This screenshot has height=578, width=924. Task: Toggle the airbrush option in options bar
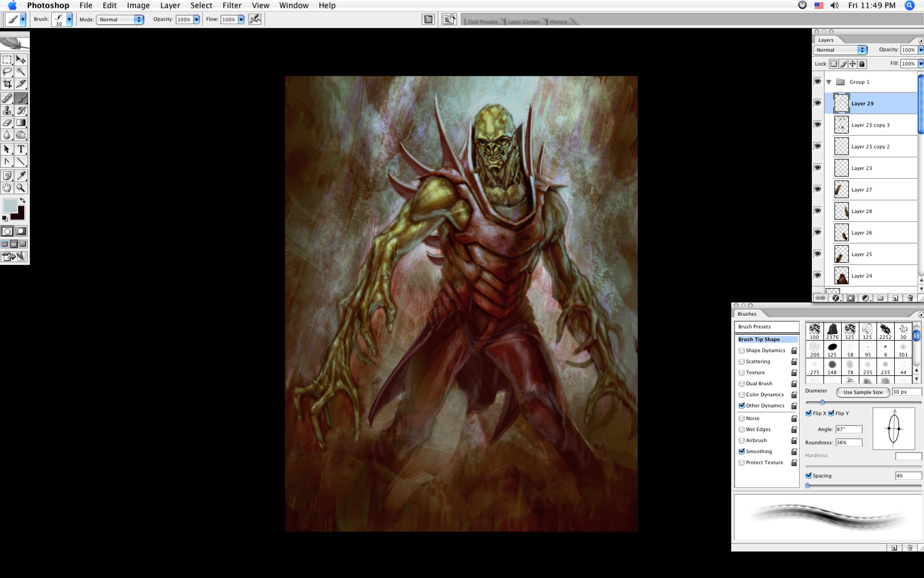[x=255, y=19]
